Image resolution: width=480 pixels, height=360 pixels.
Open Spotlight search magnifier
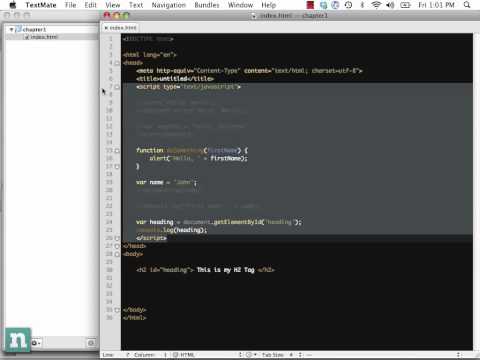click(x=467, y=5)
